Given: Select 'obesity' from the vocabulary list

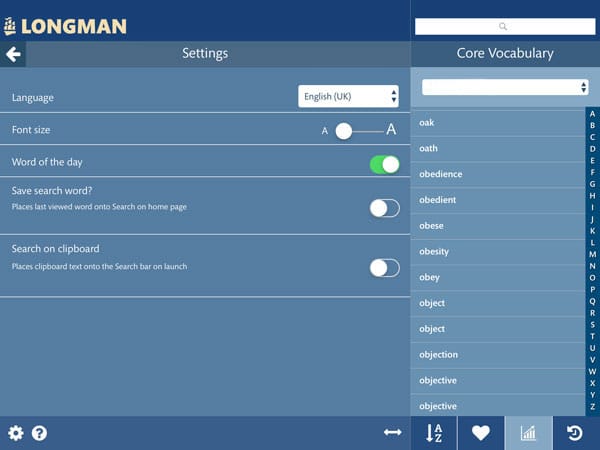Looking at the screenshot, I should pos(434,251).
